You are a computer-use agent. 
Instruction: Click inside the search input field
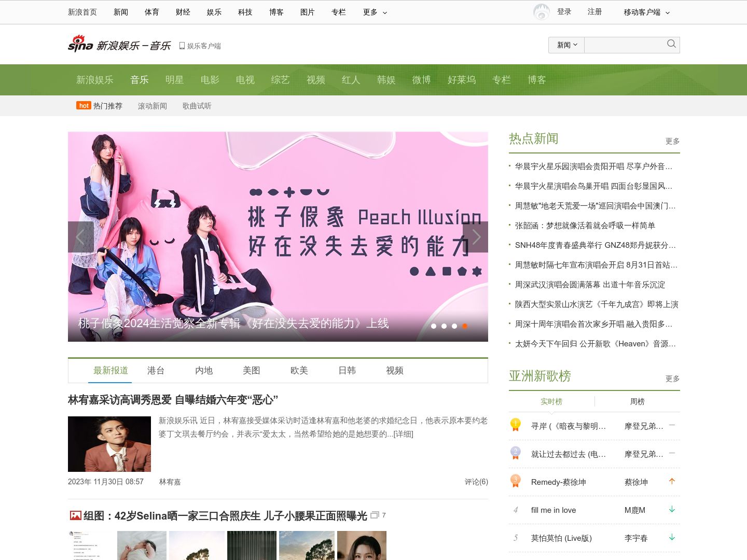624,45
